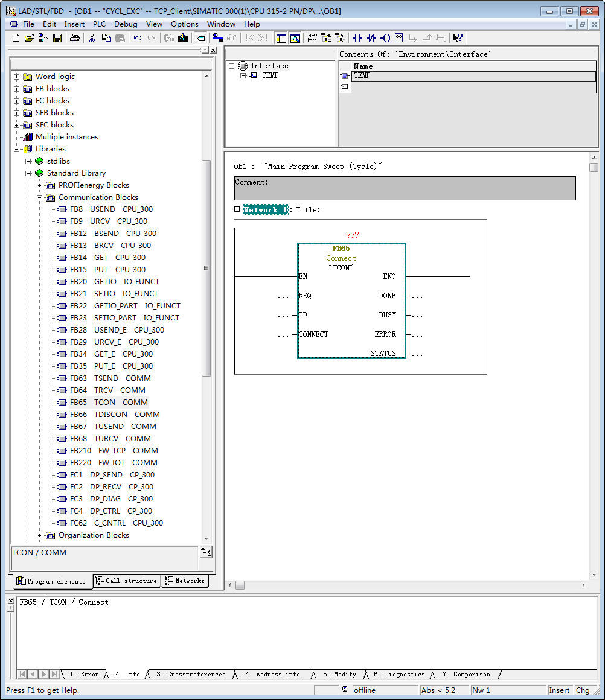Switch to the Call structure tab
This screenshot has width=605, height=700.
126,581
